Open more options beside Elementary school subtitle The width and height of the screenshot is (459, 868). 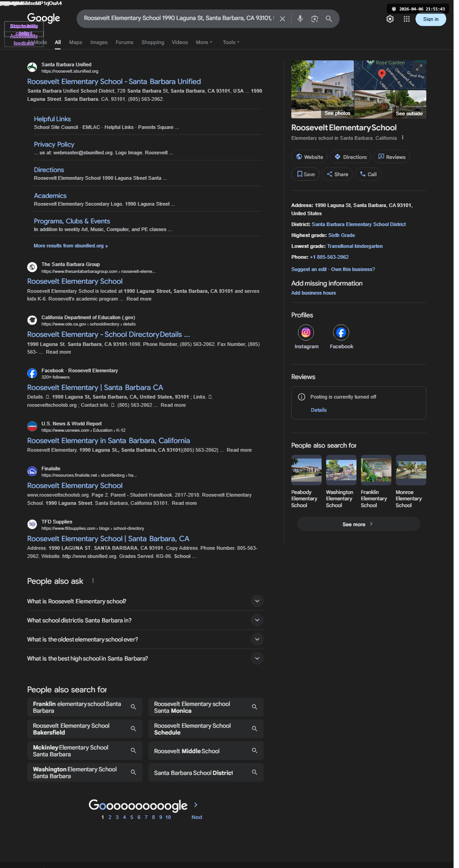[403, 138]
